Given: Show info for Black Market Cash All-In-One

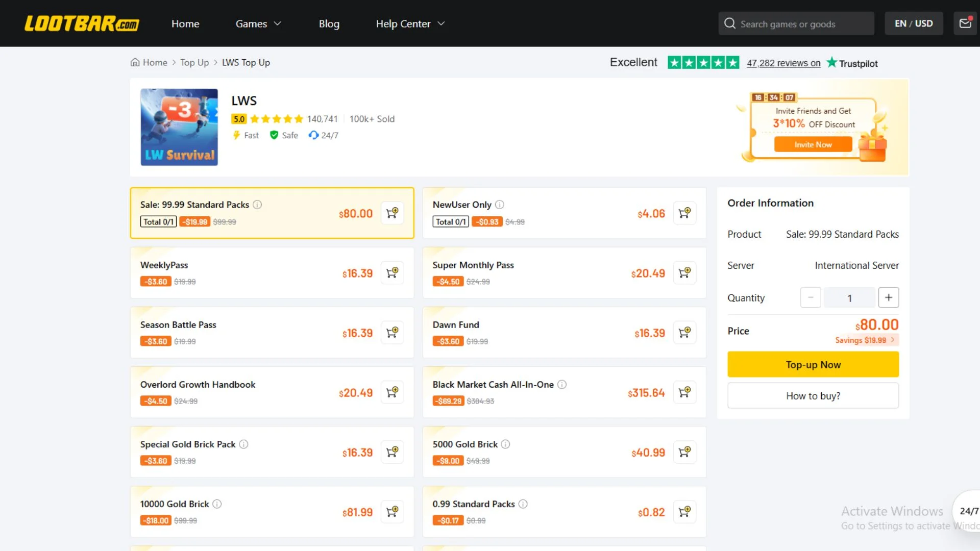Looking at the screenshot, I should [x=562, y=385].
